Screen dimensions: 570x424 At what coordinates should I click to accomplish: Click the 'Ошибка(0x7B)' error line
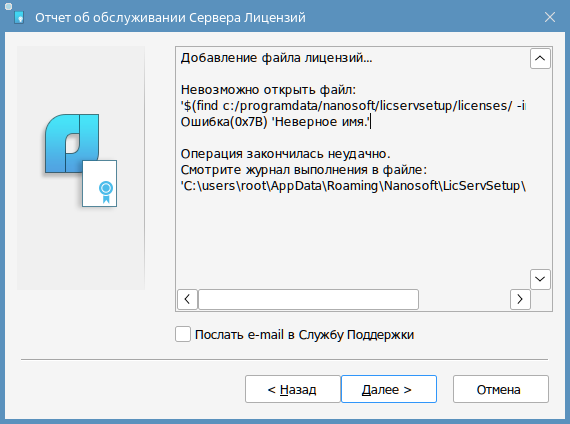click(276, 121)
